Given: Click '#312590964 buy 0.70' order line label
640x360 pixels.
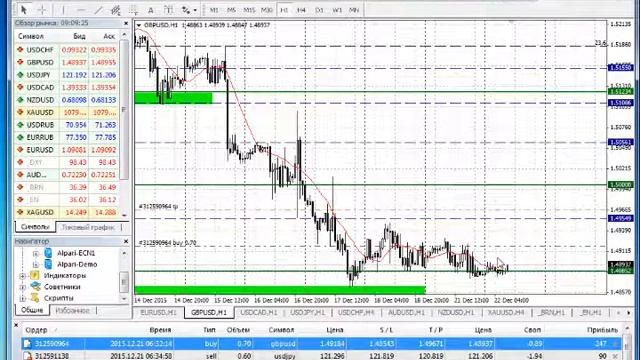Looking at the screenshot, I should 167,243.
